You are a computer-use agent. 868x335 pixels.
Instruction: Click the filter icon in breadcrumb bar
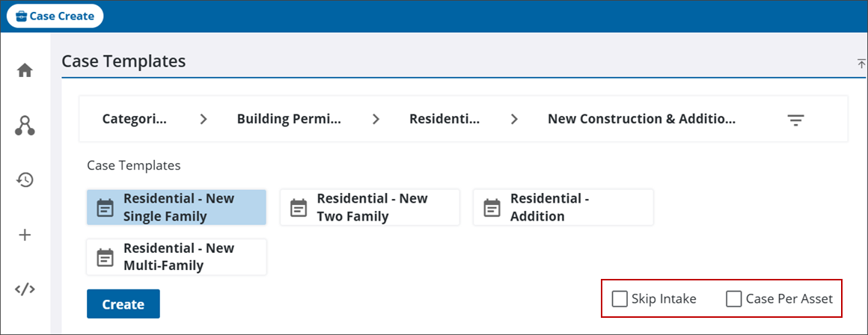tap(796, 120)
